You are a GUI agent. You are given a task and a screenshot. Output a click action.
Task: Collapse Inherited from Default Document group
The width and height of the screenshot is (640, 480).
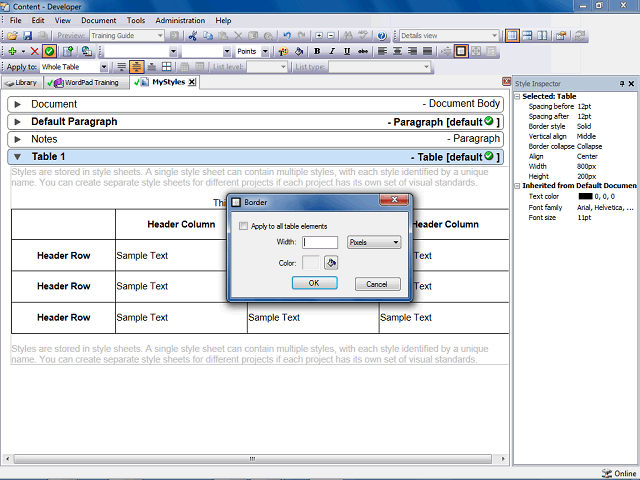tap(518, 186)
